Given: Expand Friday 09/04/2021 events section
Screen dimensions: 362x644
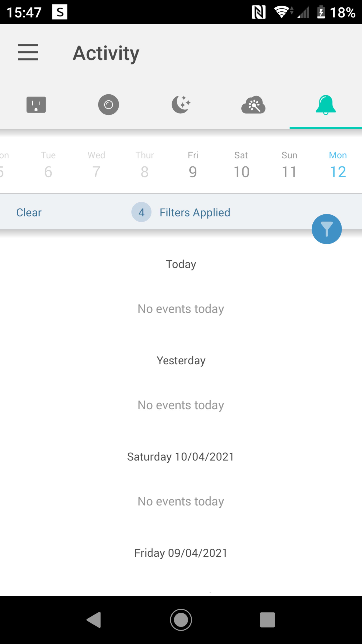Looking at the screenshot, I should click(x=181, y=552).
